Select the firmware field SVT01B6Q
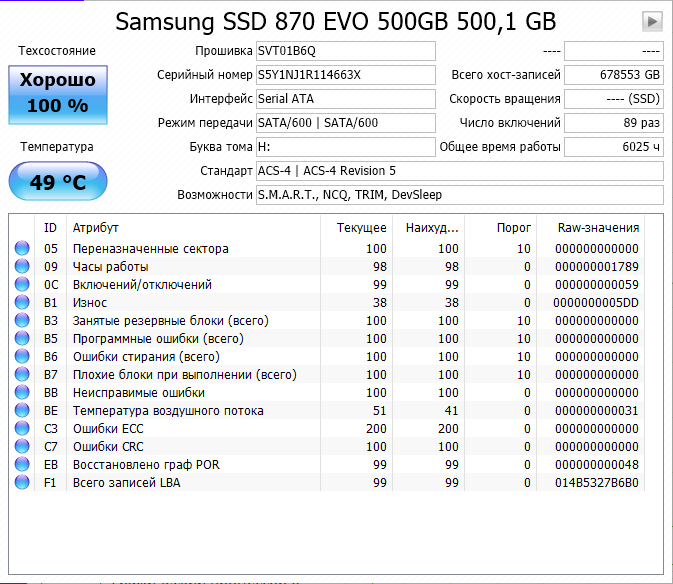The height and width of the screenshot is (584, 673). coord(346,51)
